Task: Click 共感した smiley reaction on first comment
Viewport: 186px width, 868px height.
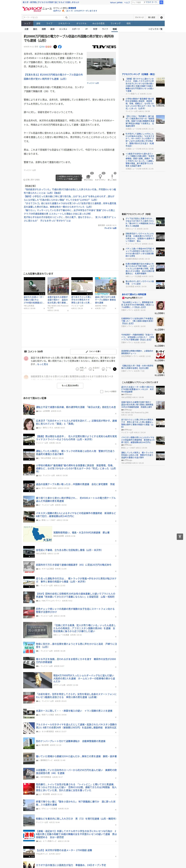Action: point(82,369)
